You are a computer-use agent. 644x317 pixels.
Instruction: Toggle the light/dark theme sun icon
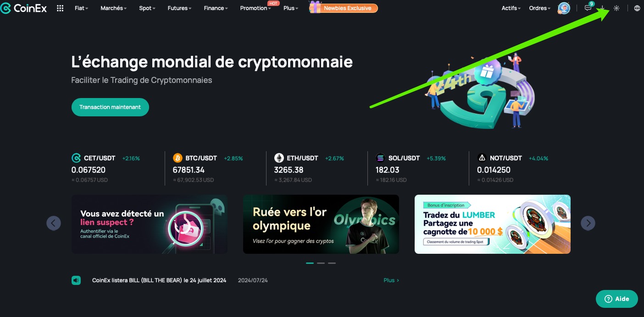pyautogui.click(x=616, y=8)
